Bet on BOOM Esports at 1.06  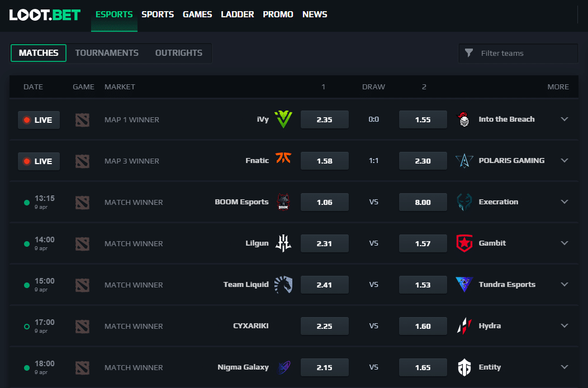coord(325,202)
